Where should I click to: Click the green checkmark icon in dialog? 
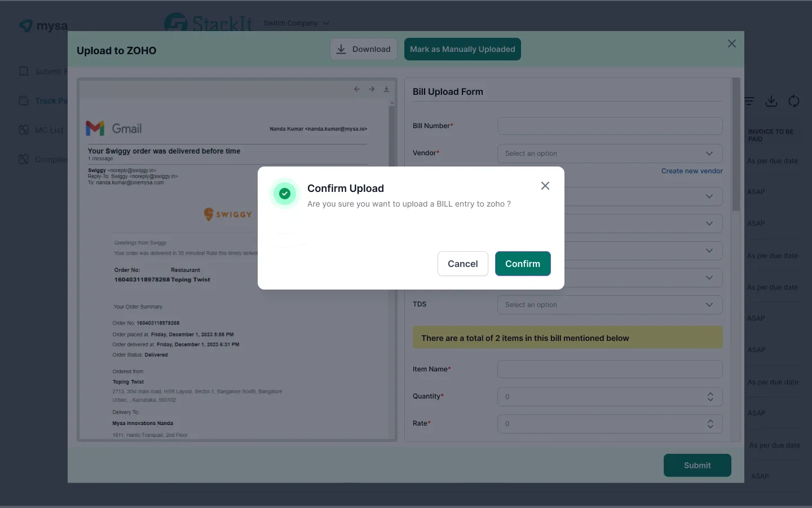285,194
